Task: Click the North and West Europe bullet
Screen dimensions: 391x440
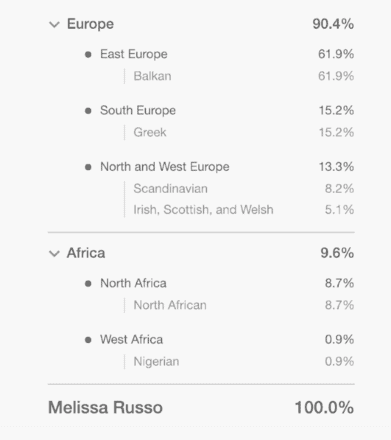Action: (88, 167)
